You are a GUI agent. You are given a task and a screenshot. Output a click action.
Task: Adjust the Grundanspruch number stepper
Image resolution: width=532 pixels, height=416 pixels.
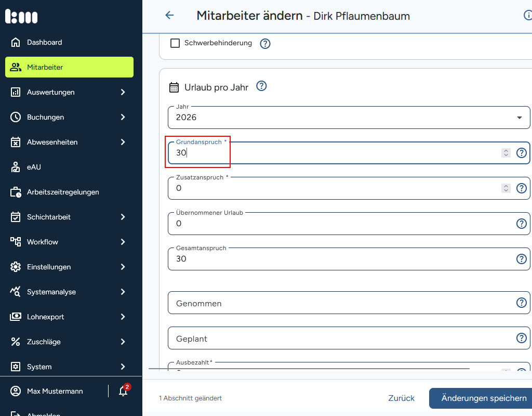point(506,153)
